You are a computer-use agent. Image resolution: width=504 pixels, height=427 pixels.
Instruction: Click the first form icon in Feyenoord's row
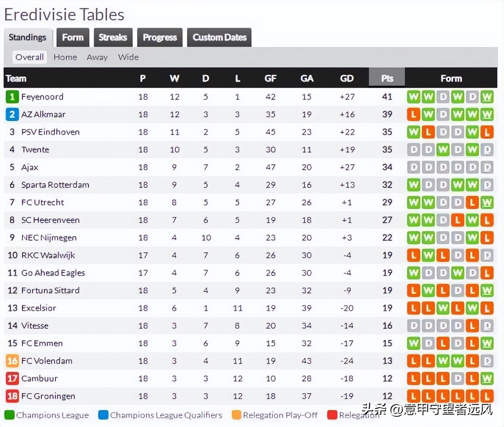coord(413,97)
